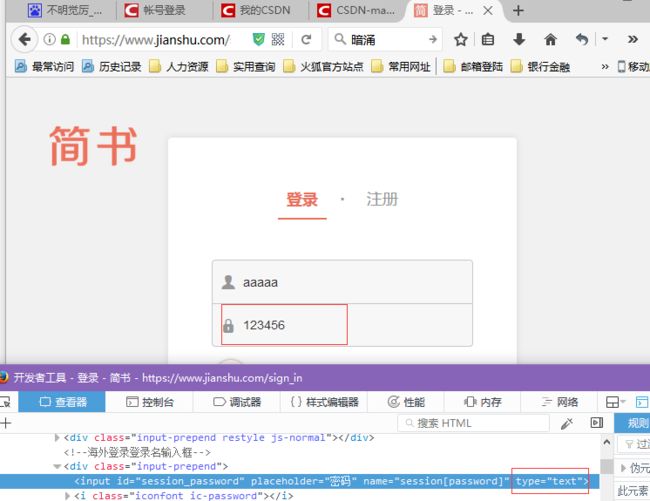Click the 海外登录登录名输入框 comment line

pos(137,452)
